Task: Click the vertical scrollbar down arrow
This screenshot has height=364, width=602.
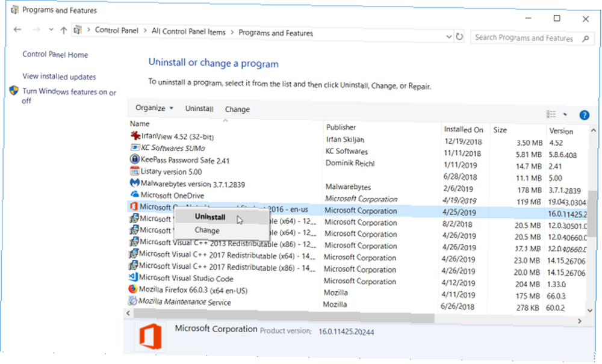Action: tap(590, 310)
